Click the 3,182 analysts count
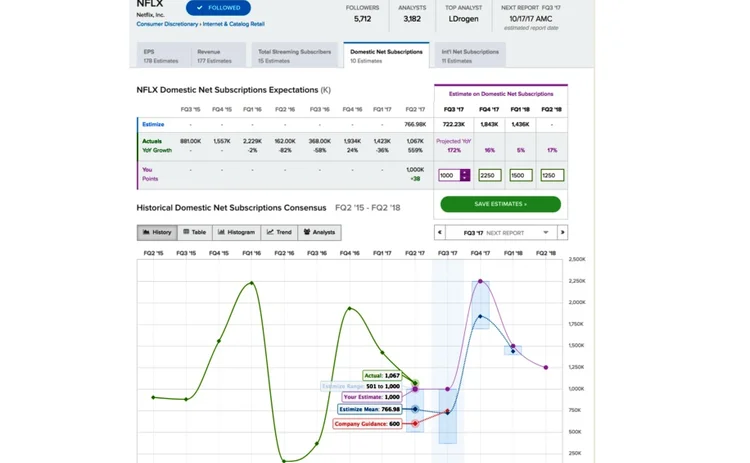750x463 pixels. click(412, 19)
